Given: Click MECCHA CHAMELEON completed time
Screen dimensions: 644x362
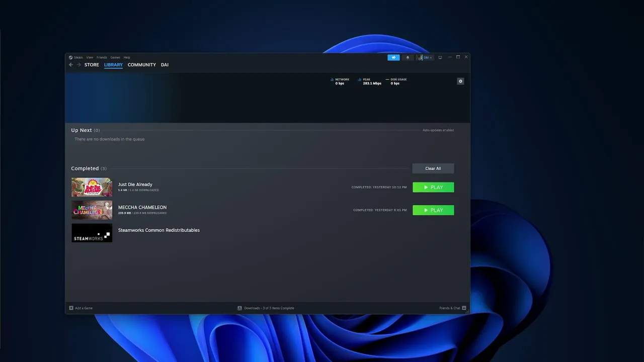Looking at the screenshot, I should (380, 210).
